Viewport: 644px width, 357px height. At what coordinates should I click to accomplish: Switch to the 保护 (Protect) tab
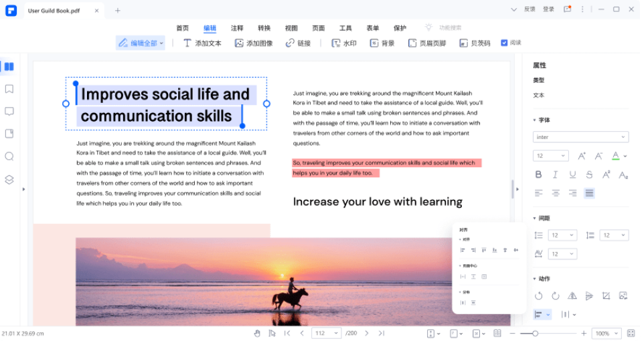tap(400, 28)
